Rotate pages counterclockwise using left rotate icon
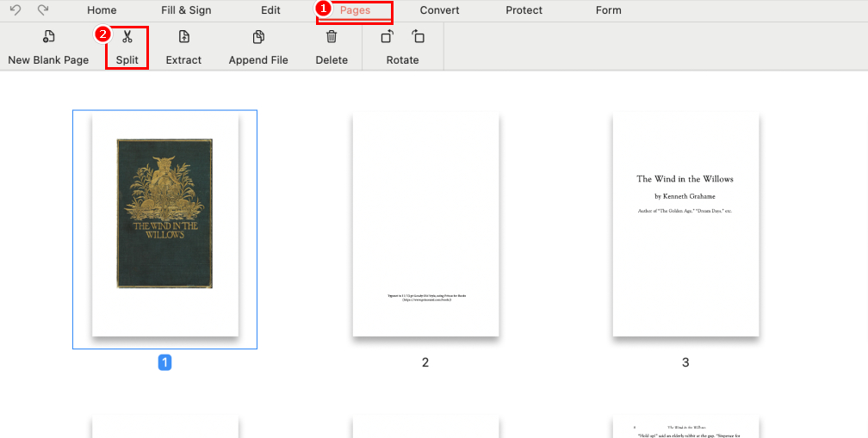The width and height of the screenshot is (868, 438). [387, 36]
